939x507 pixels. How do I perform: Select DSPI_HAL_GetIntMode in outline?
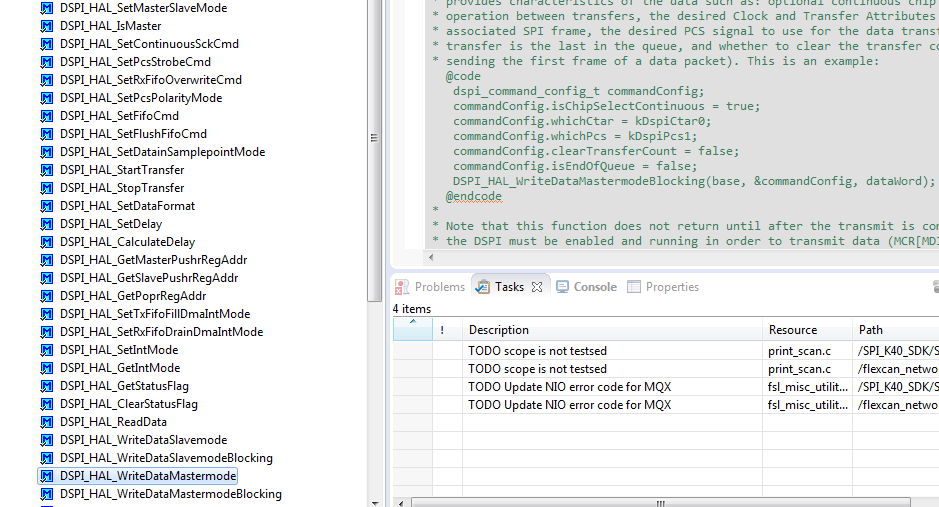pyautogui.click(x=120, y=368)
